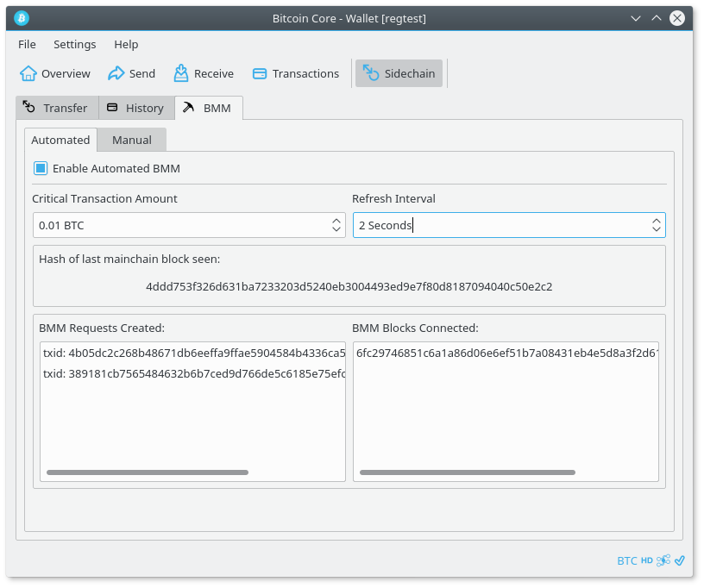The image size is (704, 588).
Task: Click the Refresh Interval label
Action: click(393, 198)
